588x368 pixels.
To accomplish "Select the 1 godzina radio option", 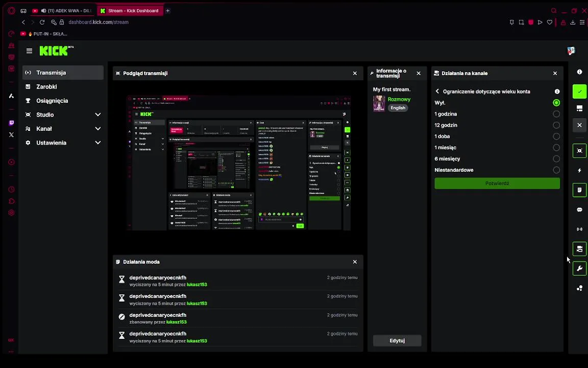I will (x=556, y=114).
